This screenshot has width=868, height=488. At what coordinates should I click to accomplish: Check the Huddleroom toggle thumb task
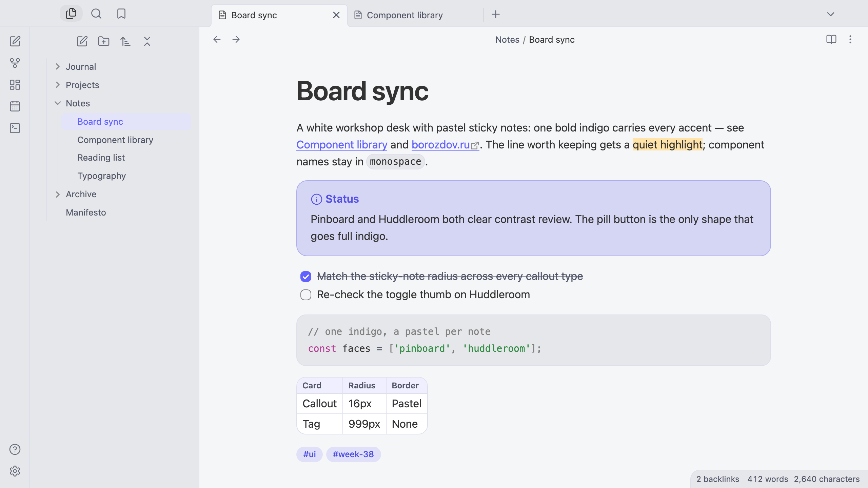coord(306,295)
